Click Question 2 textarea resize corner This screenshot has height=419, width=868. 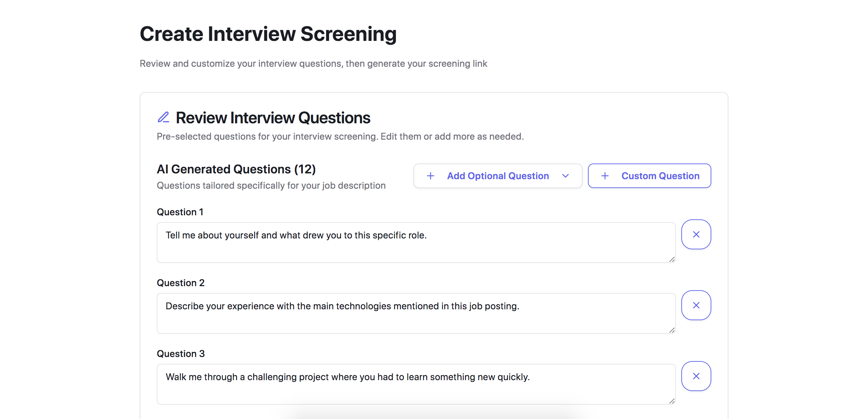672,330
